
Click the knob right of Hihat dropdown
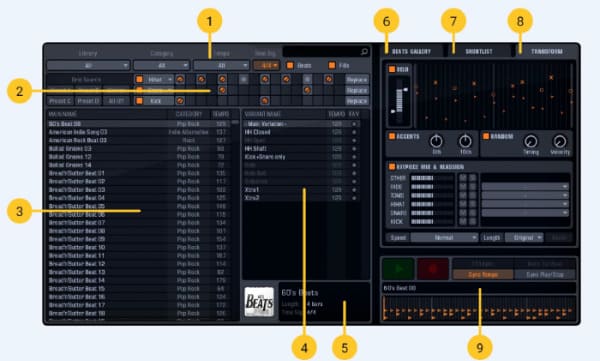(179, 79)
